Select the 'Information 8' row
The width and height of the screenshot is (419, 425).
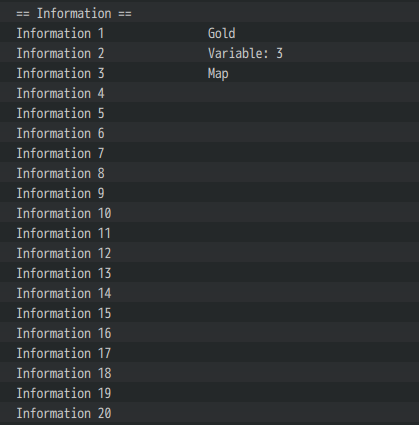pos(209,172)
